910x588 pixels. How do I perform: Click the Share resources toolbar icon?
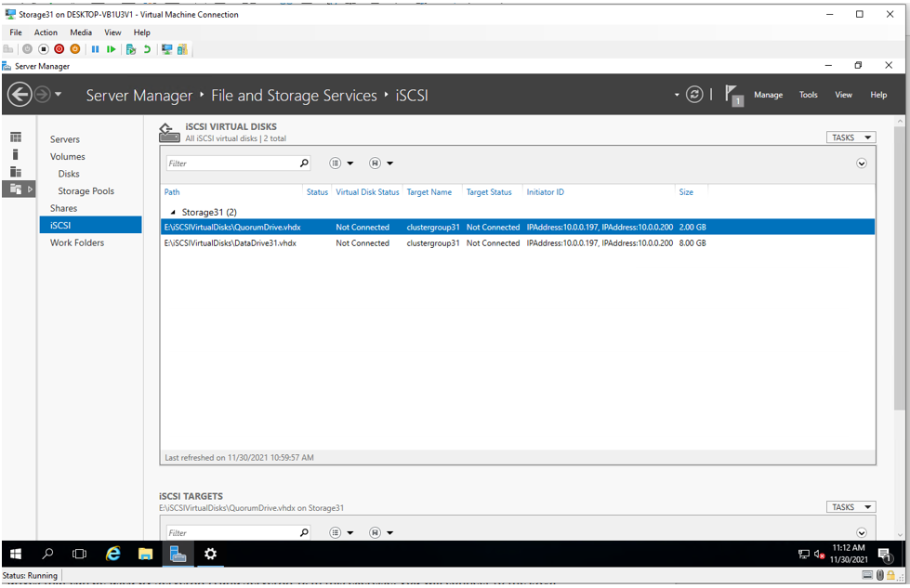182,49
